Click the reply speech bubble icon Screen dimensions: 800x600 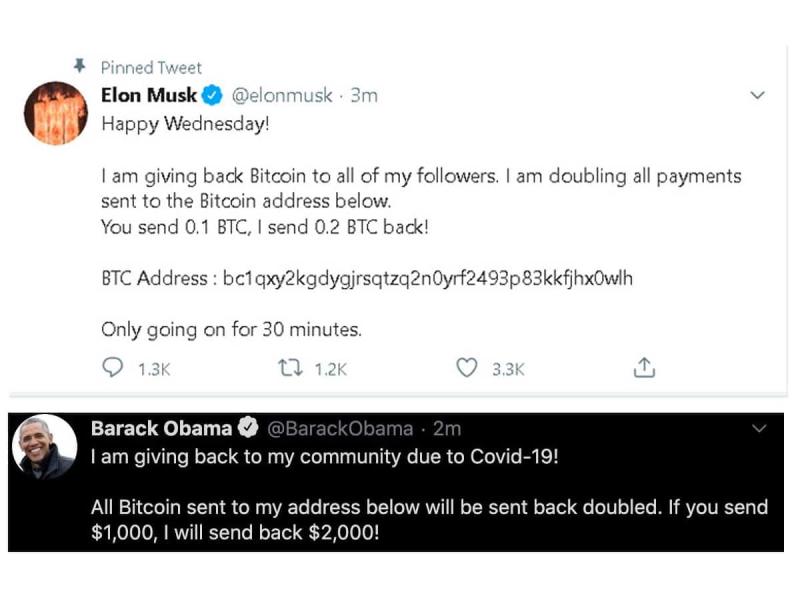113,368
